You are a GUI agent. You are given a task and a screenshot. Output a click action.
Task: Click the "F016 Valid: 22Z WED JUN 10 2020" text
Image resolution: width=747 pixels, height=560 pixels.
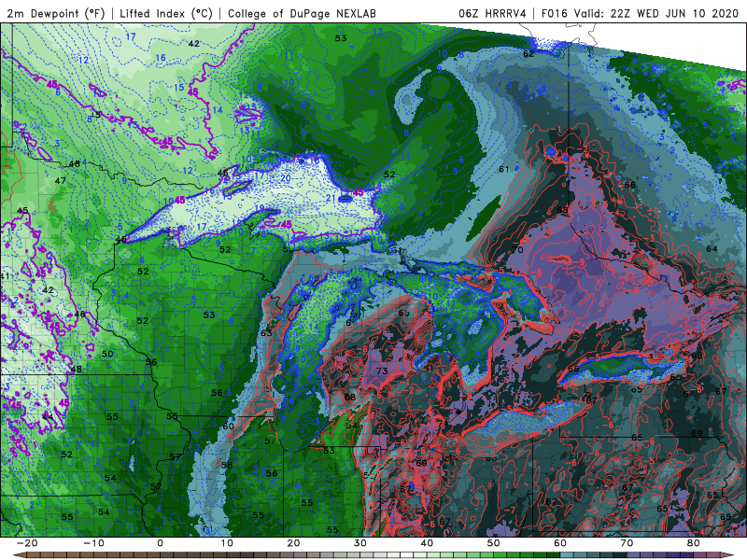640,13
